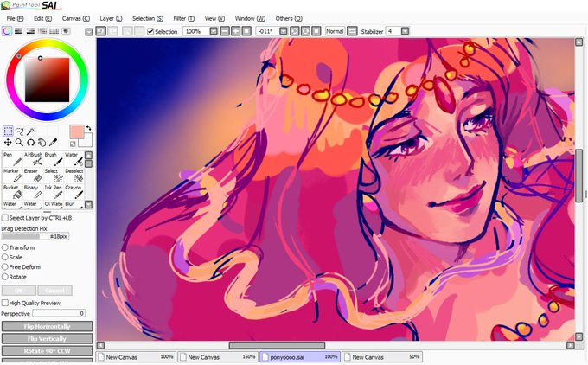Select the Free Deform radio option
Image resolution: width=588 pixels, height=365 pixels.
click(5, 267)
